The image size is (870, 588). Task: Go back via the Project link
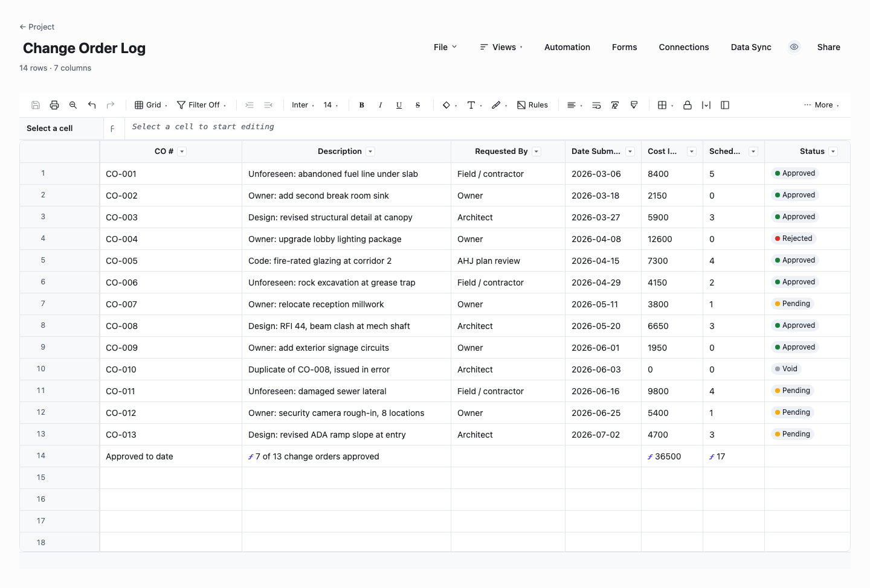(x=37, y=27)
